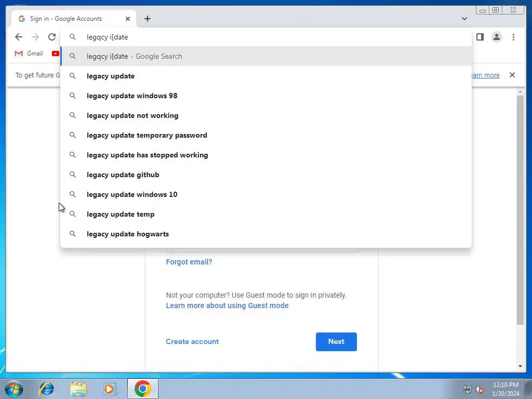Open a new tab with the plus icon
This screenshot has height=399, width=532.
point(147,19)
